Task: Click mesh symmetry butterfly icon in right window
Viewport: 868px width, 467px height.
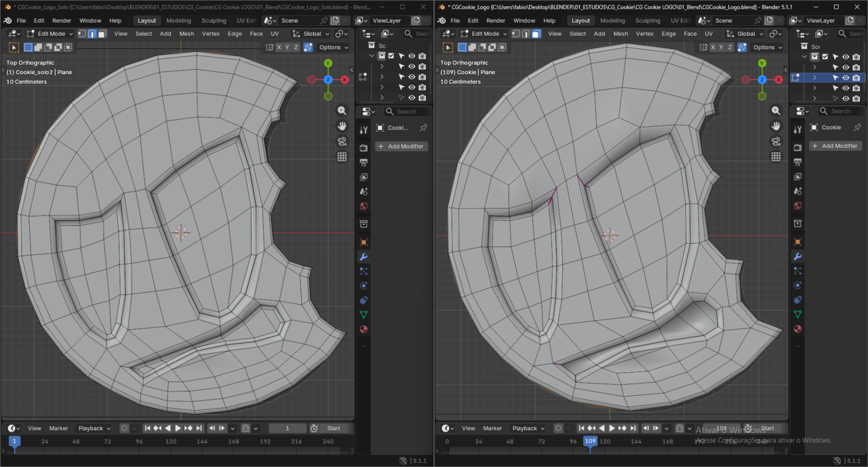Action: point(703,47)
